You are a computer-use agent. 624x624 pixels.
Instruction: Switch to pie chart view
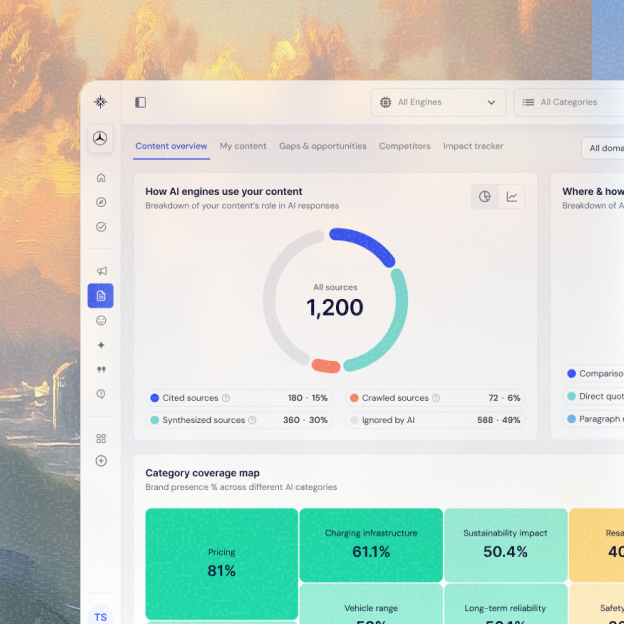coord(485,197)
